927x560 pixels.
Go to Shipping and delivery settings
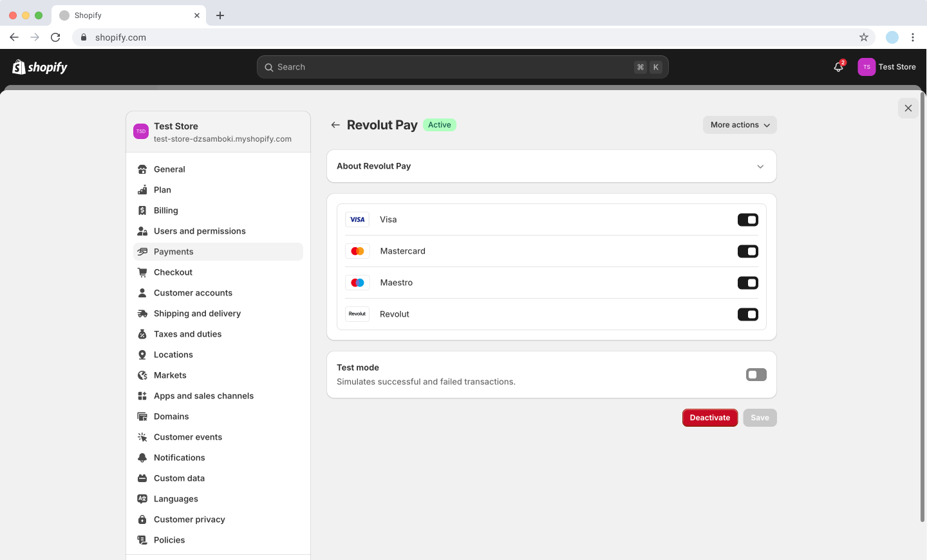point(218,313)
